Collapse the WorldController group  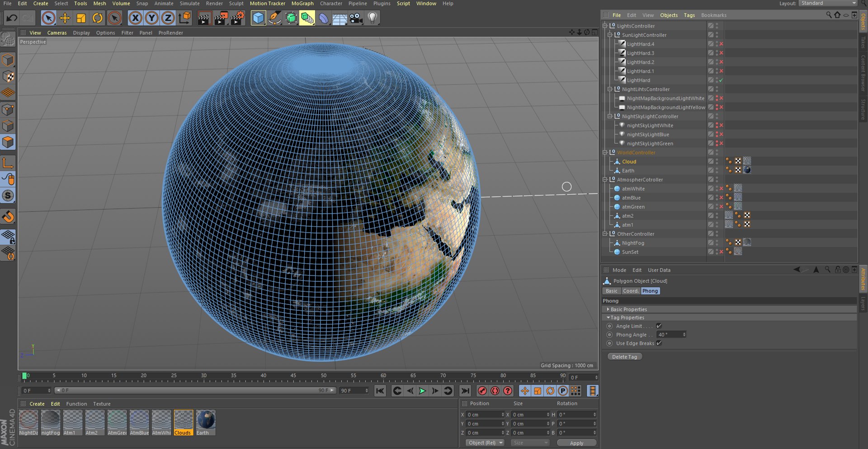[605, 153]
